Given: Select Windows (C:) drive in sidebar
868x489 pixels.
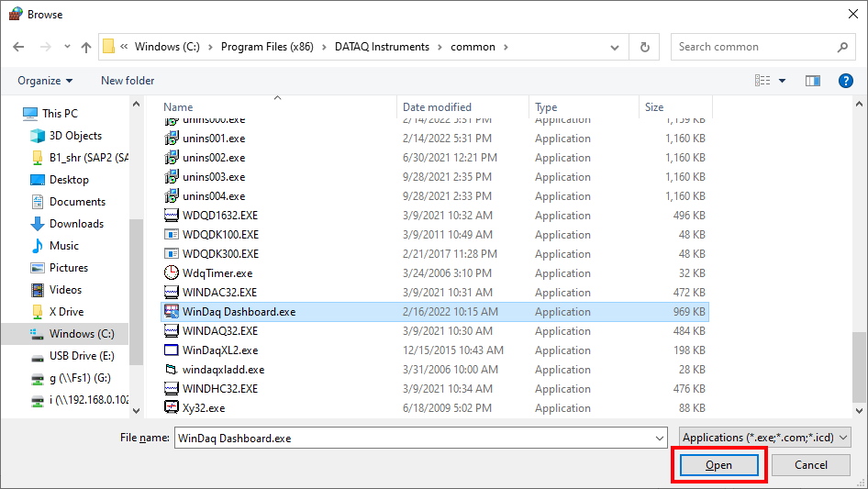Looking at the screenshot, I should coord(65,334).
